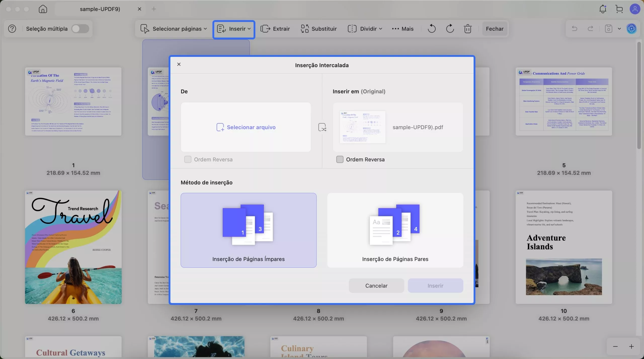Open the notifications bell
The height and width of the screenshot is (359, 644).
(x=602, y=9)
